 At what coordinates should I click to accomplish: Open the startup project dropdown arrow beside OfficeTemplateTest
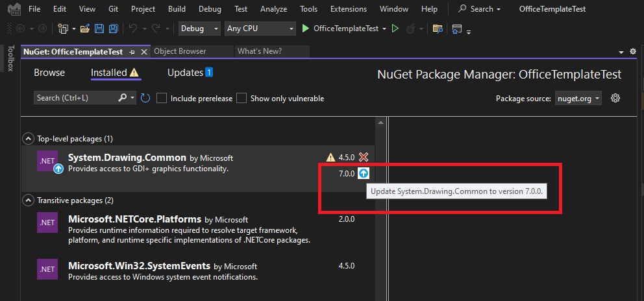point(384,29)
